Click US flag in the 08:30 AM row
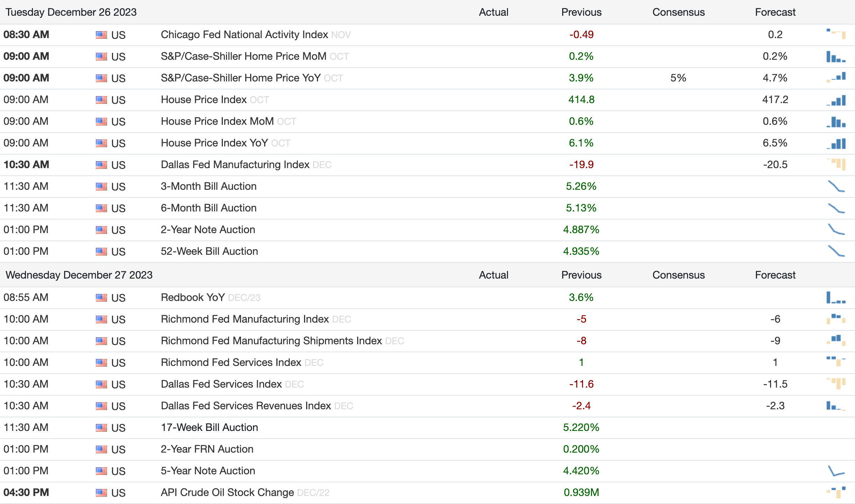 click(101, 35)
